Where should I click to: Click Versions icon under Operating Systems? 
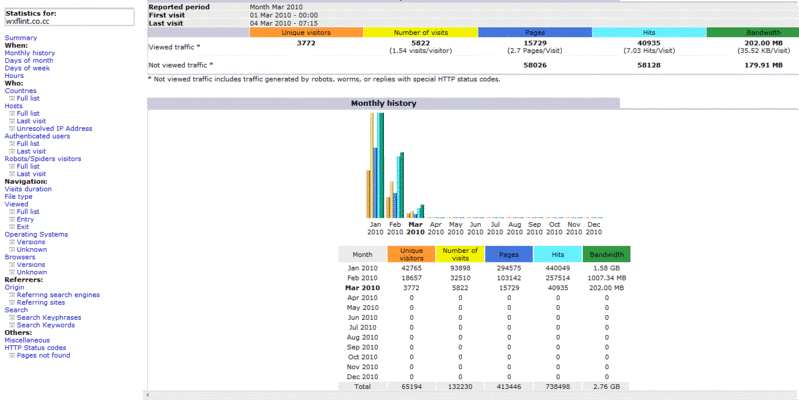[12, 242]
